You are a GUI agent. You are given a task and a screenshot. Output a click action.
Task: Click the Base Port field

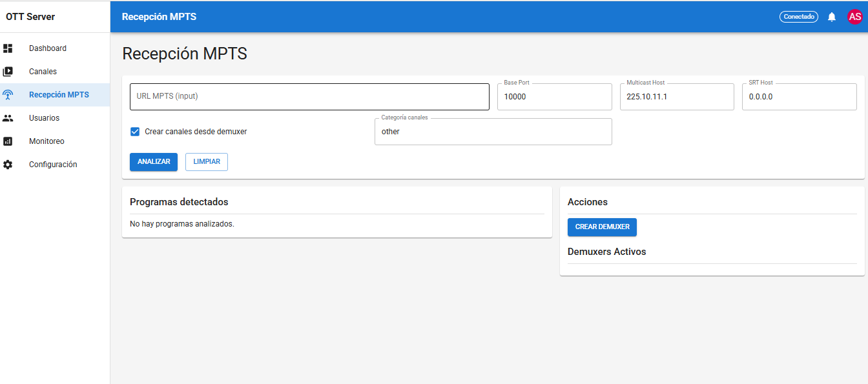point(554,97)
